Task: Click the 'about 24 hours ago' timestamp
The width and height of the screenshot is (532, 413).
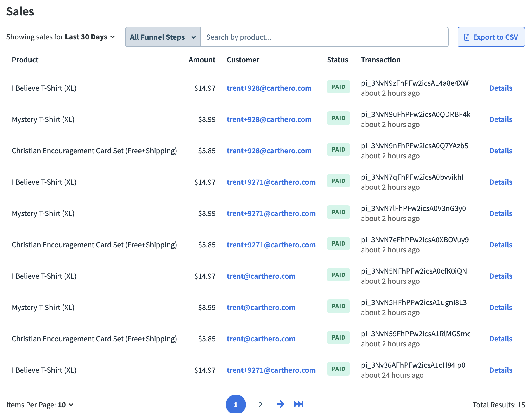Action: (x=392, y=375)
